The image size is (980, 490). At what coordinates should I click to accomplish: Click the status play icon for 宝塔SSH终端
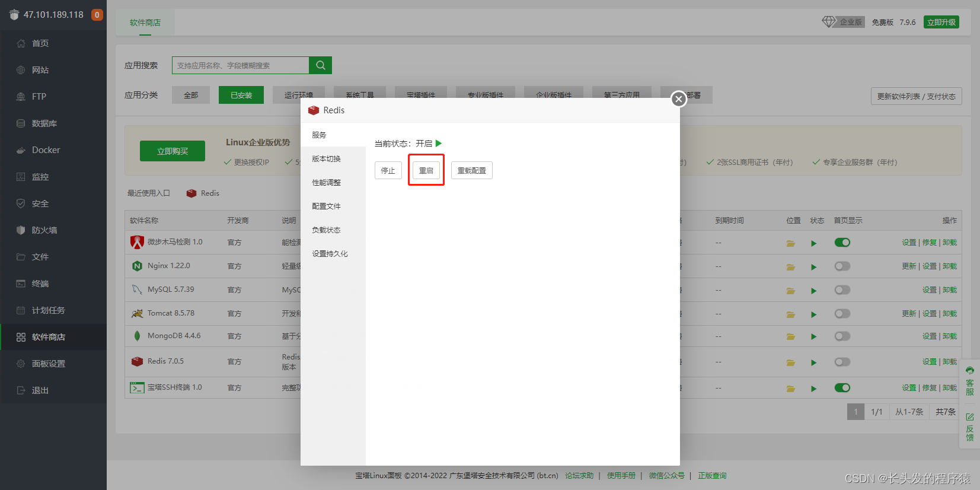(x=813, y=389)
